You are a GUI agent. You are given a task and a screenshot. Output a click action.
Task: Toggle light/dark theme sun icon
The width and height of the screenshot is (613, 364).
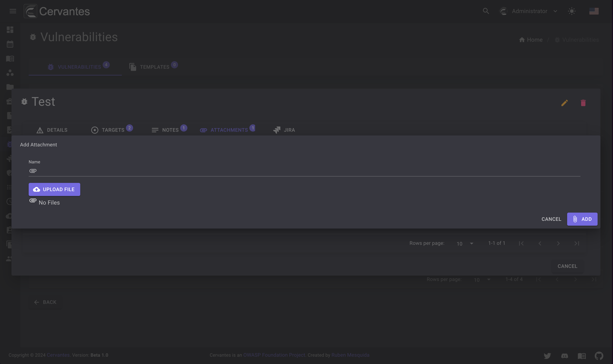tap(572, 11)
